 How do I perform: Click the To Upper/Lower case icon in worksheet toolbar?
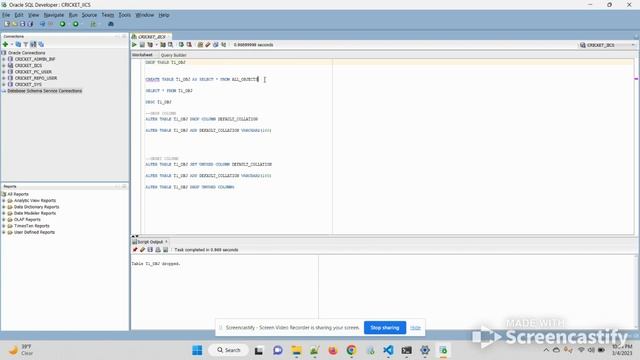[x=223, y=45]
